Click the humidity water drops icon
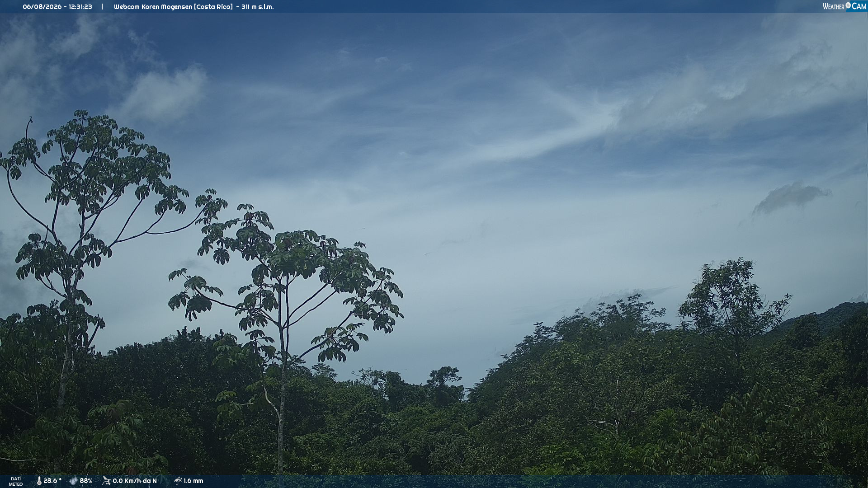This screenshot has width=868, height=488. click(73, 481)
